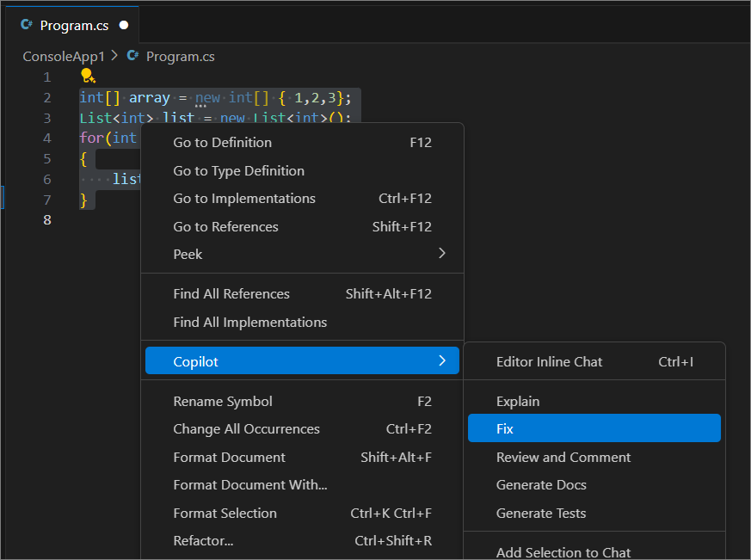Select Go to Implementations
The image size is (751, 560).
pos(302,199)
